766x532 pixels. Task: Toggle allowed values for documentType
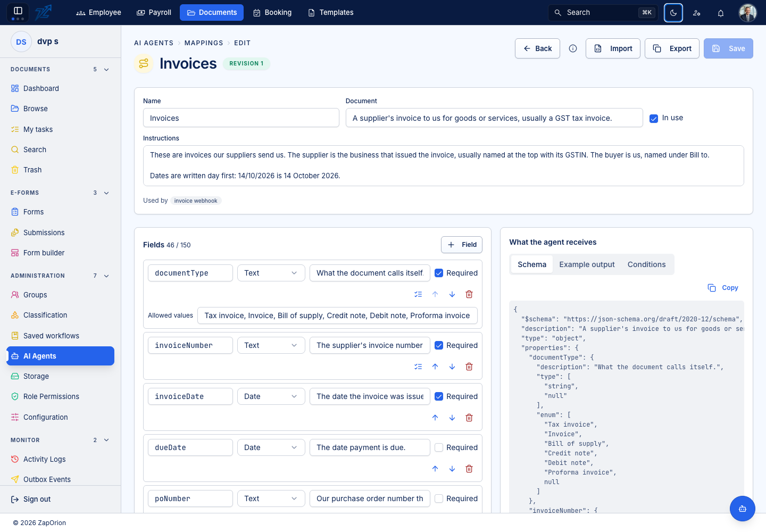coord(418,294)
